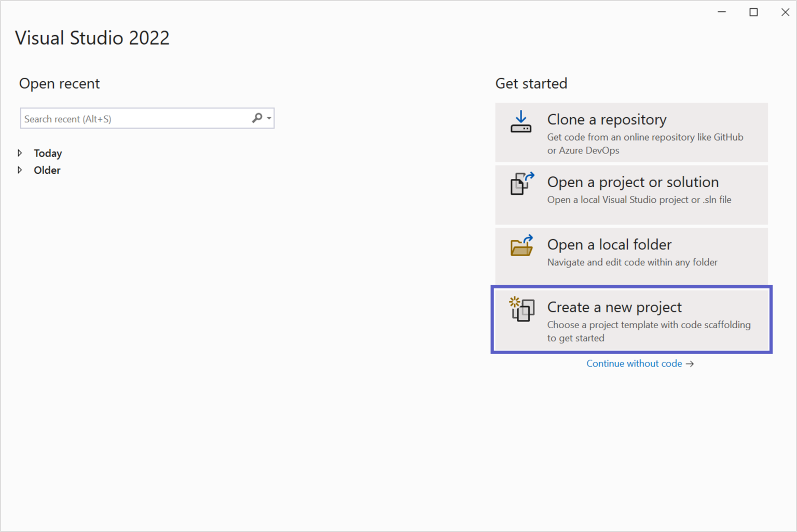Click the arrow icon beside Continue without code
This screenshot has height=532, width=797.
click(x=690, y=363)
